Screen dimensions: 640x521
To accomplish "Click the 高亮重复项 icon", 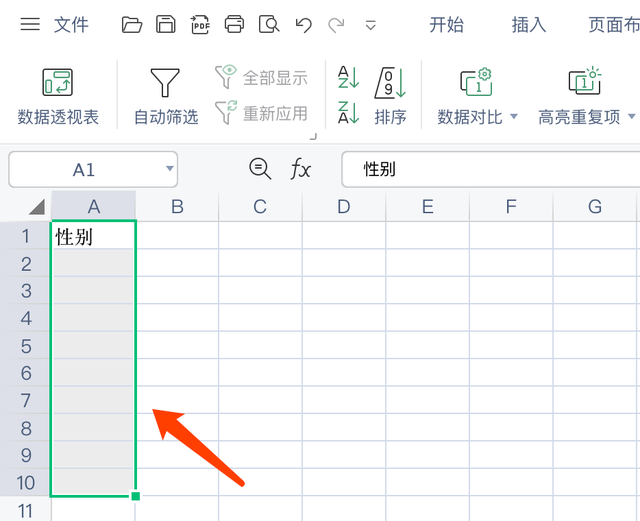I will (x=585, y=81).
